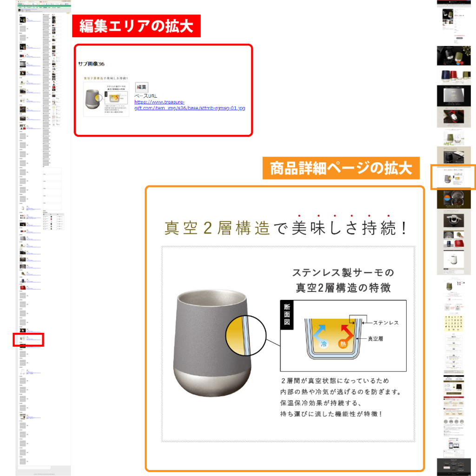Click the magnified circle on the tumbler wall

pyautogui.click(x=245, y=336)
